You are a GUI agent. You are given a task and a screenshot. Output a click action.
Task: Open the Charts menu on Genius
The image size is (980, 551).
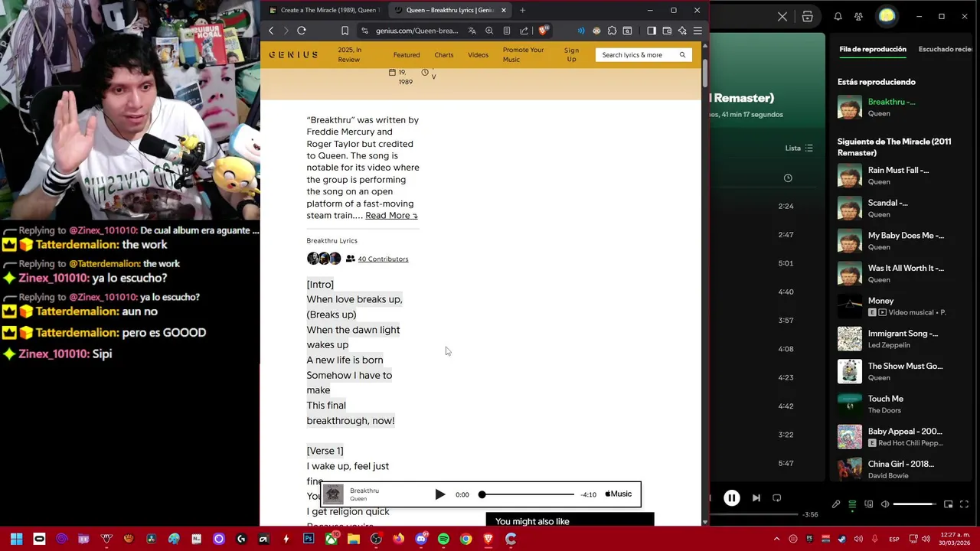[444, 55]
